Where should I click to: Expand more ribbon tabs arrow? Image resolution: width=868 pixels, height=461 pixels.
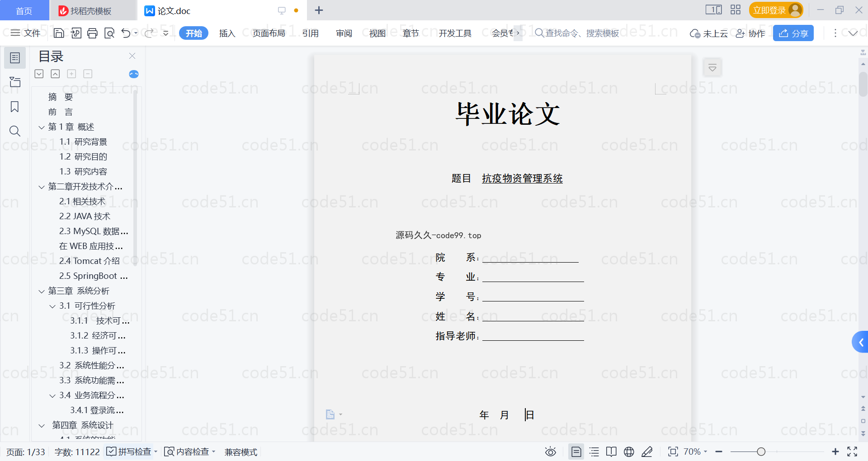(x=518, y=33)
